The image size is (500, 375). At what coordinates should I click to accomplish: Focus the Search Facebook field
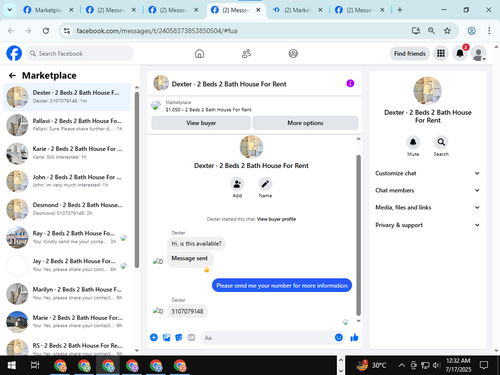tap(80, 53)
